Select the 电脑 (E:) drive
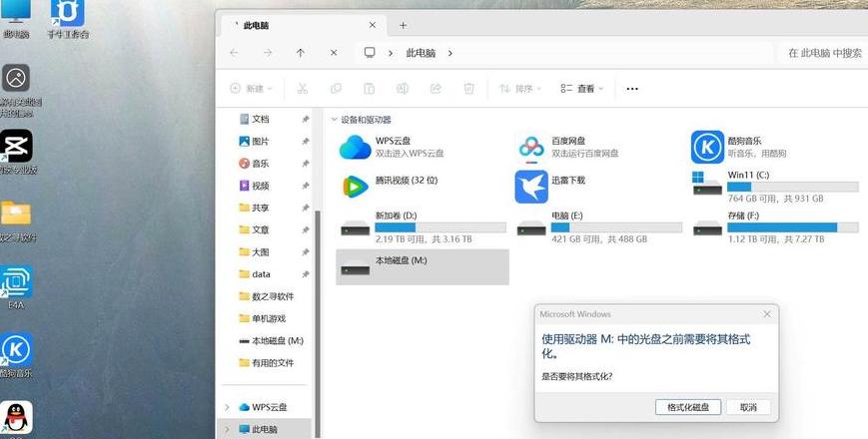Screen dimensions: 868x439 (599, 227)
